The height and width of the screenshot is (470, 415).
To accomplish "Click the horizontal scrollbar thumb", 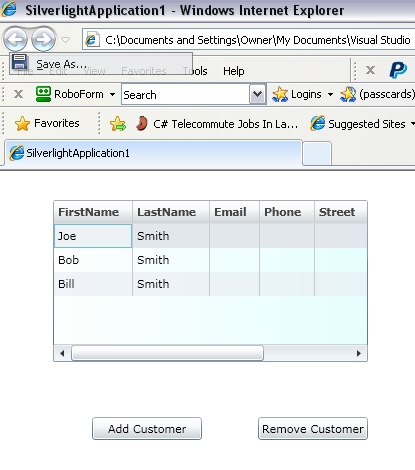I will [x=167, y=353].
